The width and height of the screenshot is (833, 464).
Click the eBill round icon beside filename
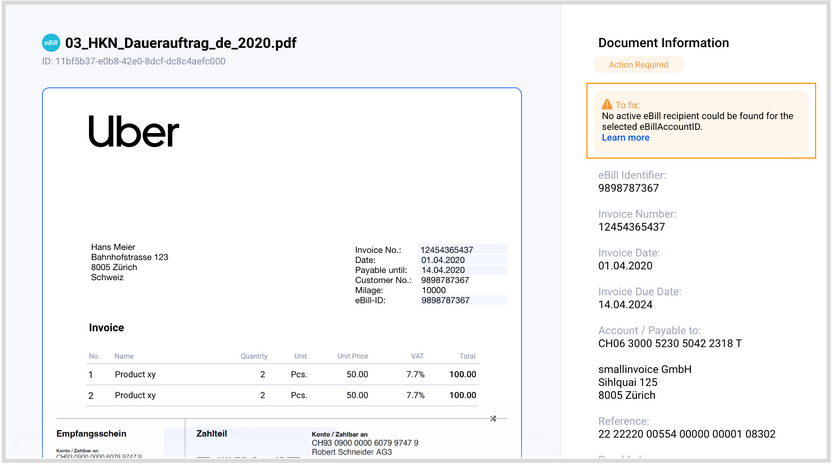[51, 43]
